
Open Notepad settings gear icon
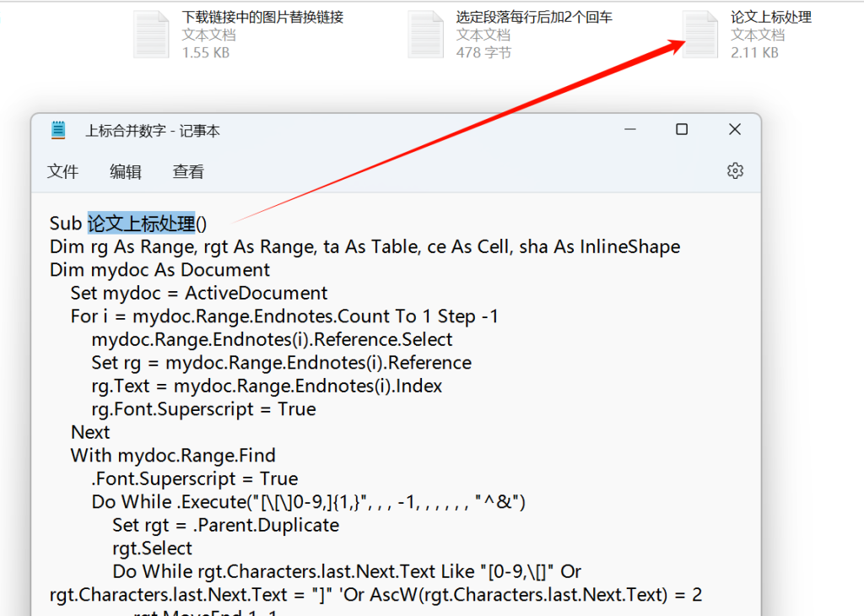pos(735,171)
